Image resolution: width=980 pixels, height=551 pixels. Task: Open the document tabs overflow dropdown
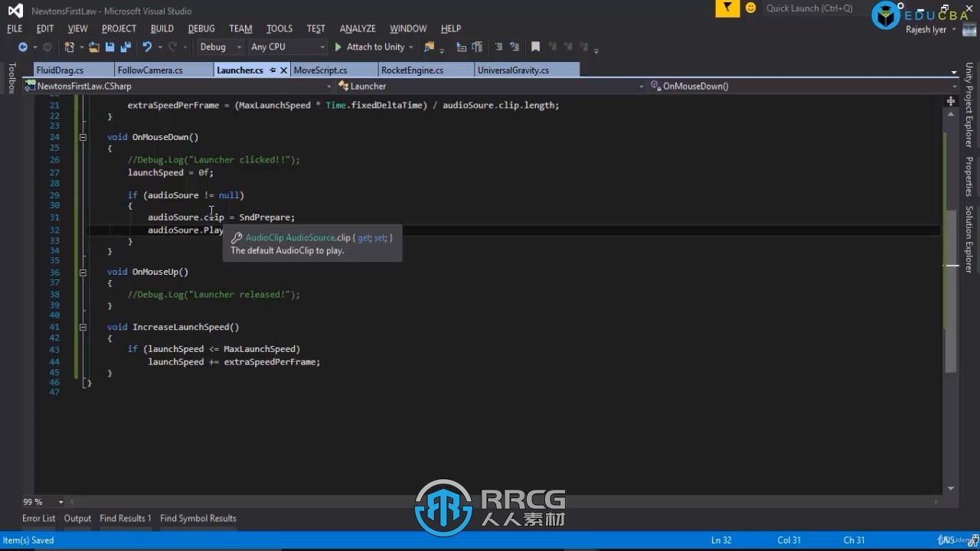point(953,72)
